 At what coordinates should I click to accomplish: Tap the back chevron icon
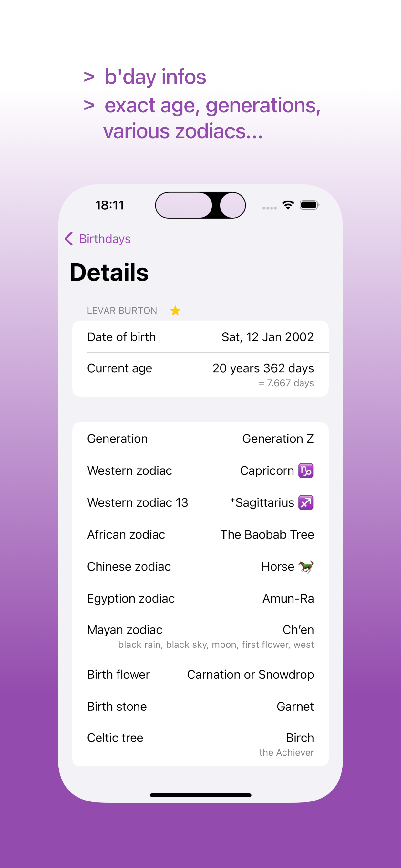click(69, 239)
